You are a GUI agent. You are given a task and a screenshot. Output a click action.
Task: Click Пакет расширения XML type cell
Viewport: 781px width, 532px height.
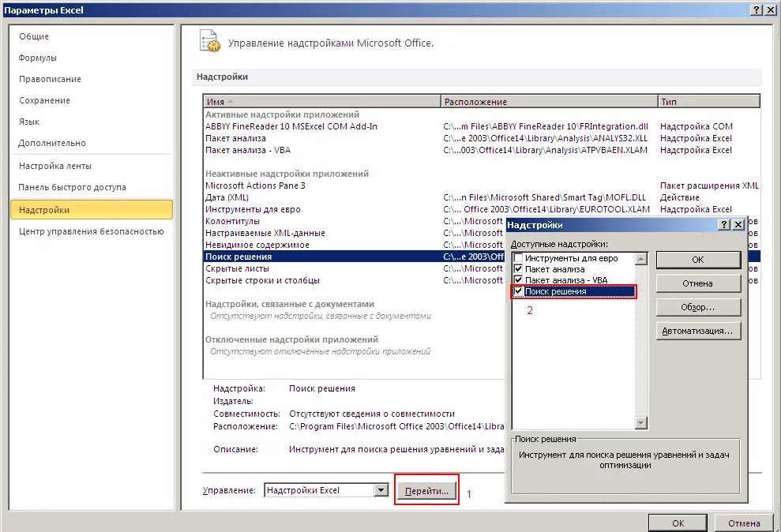(x=709, y=185)
